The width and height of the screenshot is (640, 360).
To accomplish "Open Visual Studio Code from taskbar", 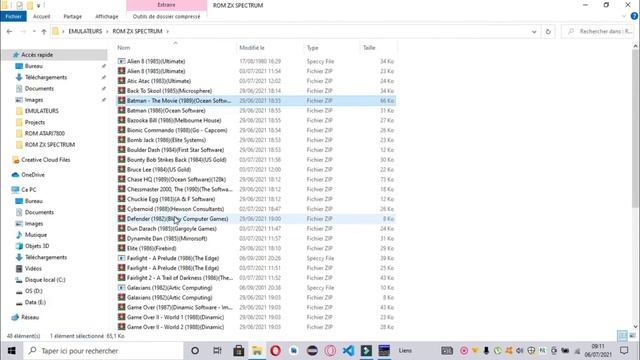I will 348,351.
